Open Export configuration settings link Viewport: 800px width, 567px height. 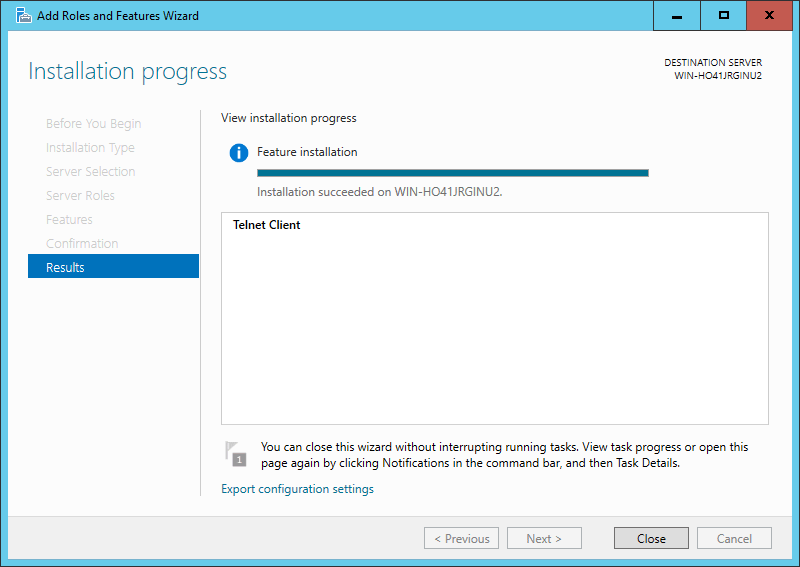coord(297,489)
